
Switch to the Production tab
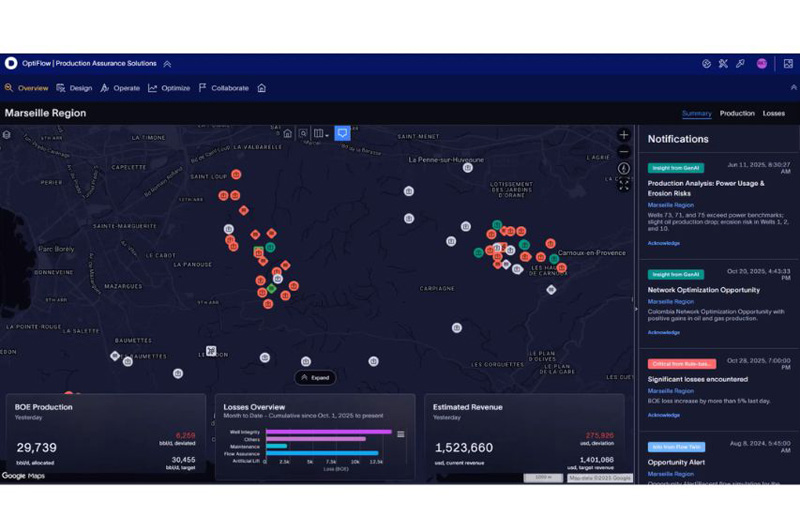737,113
